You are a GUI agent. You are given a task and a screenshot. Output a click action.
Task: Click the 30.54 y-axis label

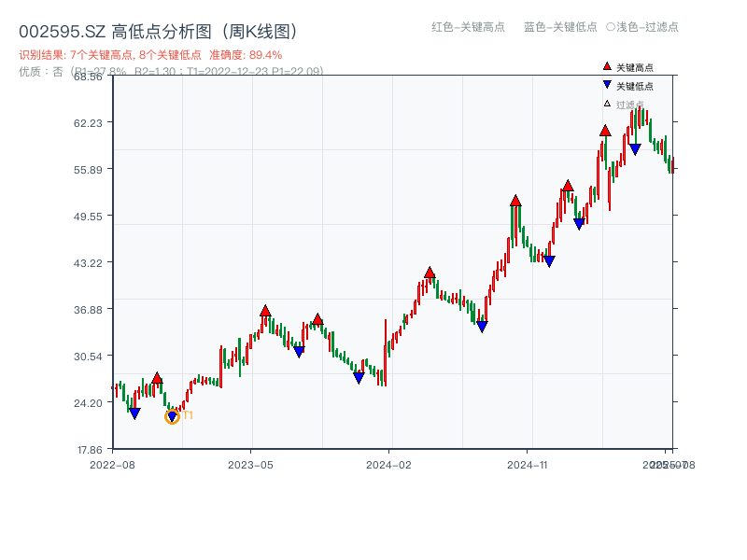pos(88,357)
